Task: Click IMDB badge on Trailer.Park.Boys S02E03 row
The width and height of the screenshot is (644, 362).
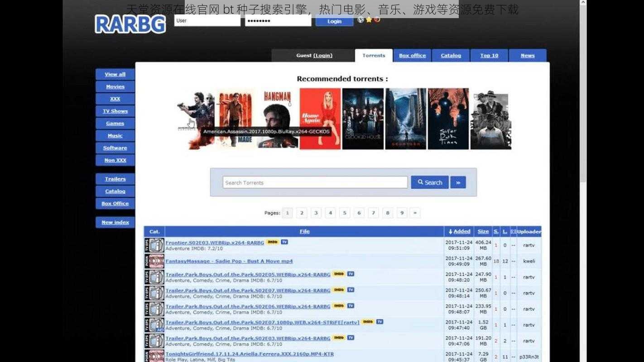Action: [x=338, y=338]
